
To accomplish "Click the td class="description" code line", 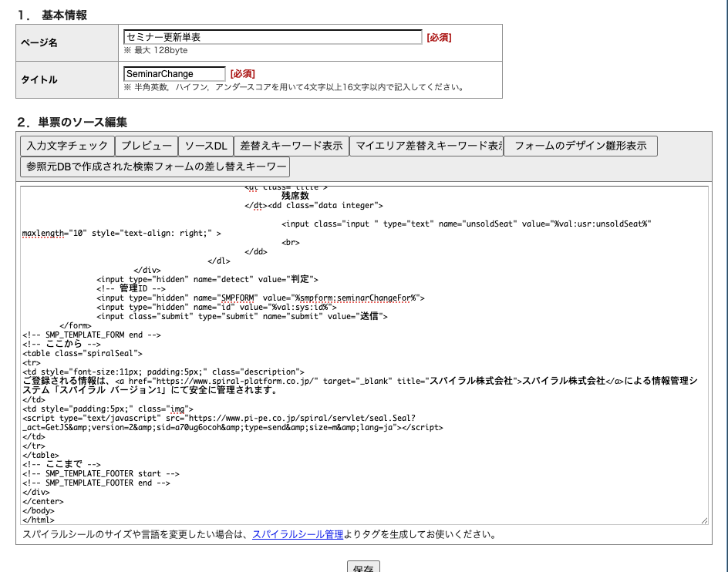I will [163, 372].
